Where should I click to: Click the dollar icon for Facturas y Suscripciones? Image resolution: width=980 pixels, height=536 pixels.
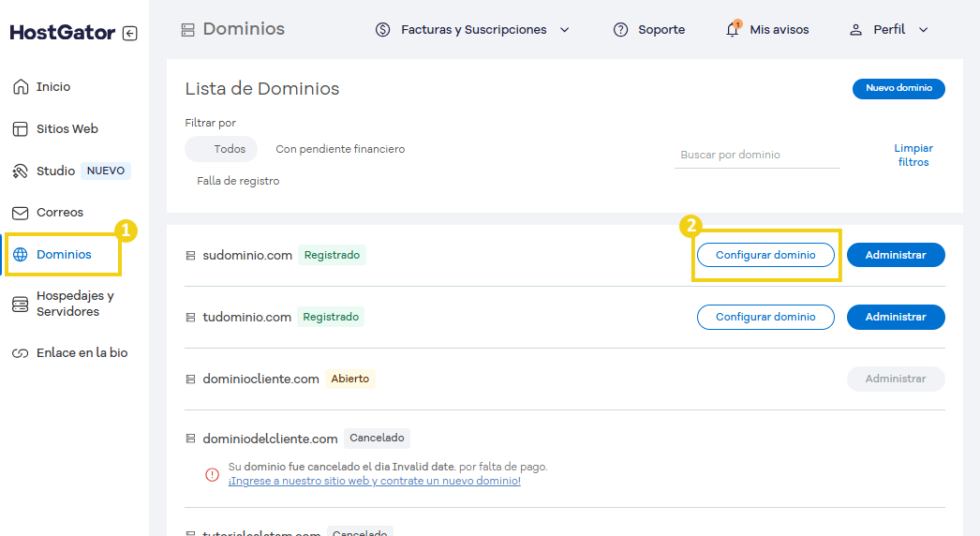(382, 29)
